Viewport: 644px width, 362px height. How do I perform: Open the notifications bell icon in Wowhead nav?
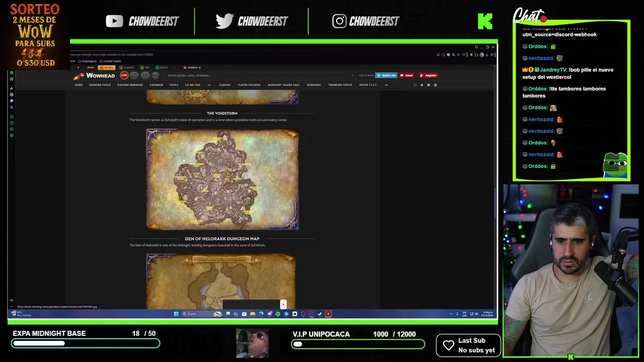[422, 85]
